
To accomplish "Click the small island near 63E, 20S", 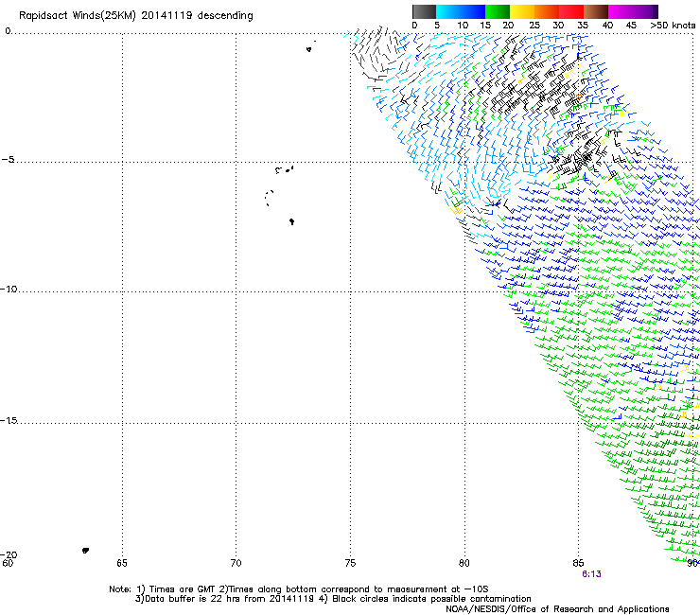I will click(x=85, y=551).
